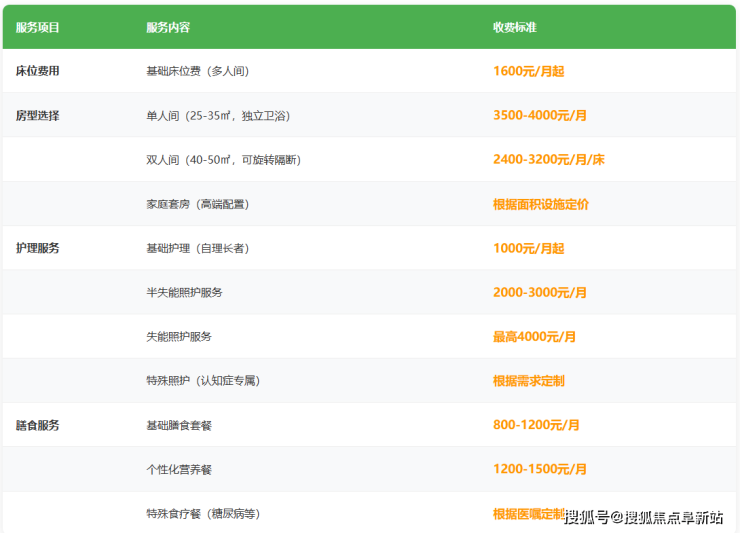Select the 特殊照护（认知症专属） cell

click(203, 381)
